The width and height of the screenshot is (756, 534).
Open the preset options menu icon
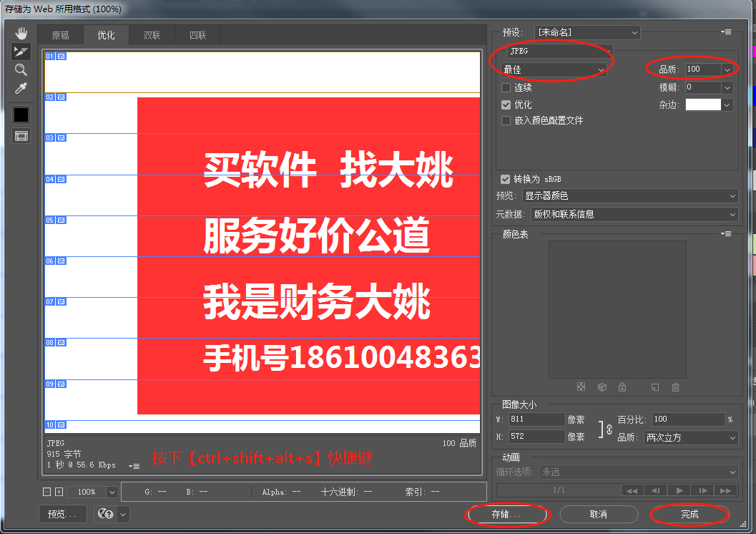pyautogui.click(x=726, y=32)
